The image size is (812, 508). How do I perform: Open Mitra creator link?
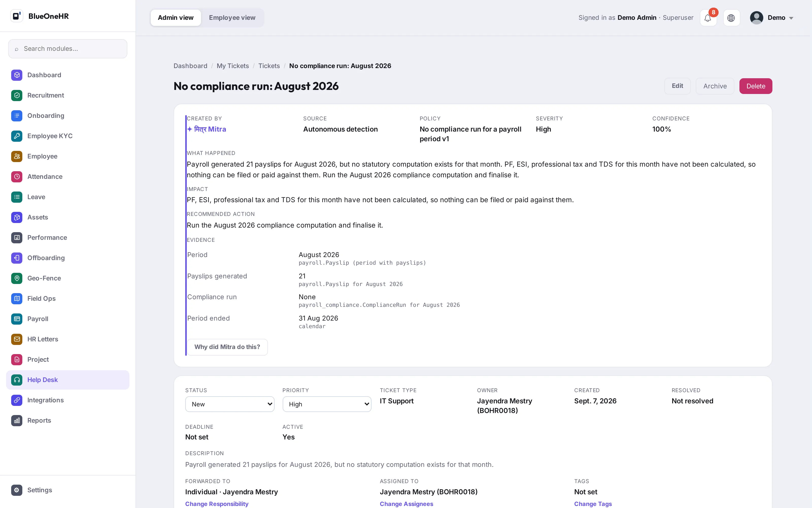(207, 129)
